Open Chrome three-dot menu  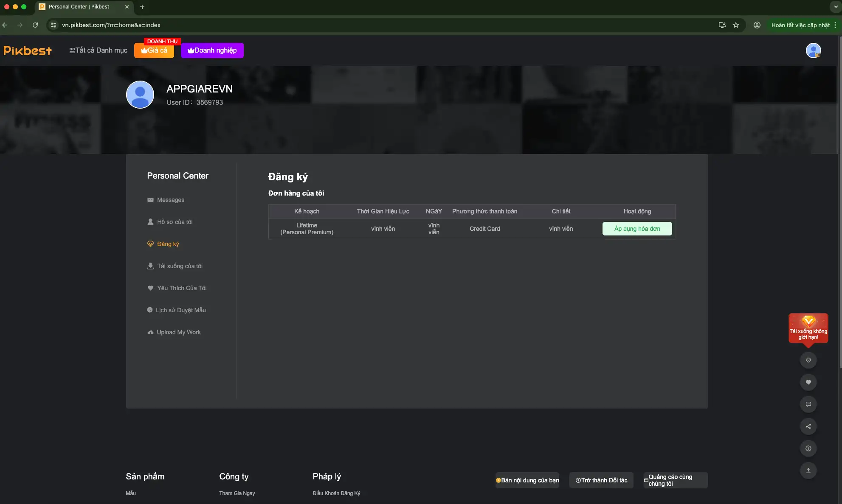(835, 25)
